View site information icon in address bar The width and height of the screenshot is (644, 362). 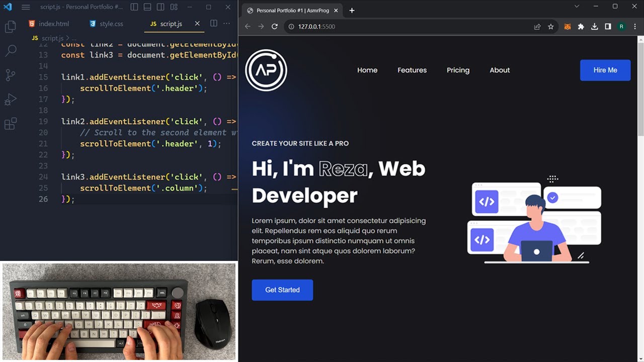point(291,27)
